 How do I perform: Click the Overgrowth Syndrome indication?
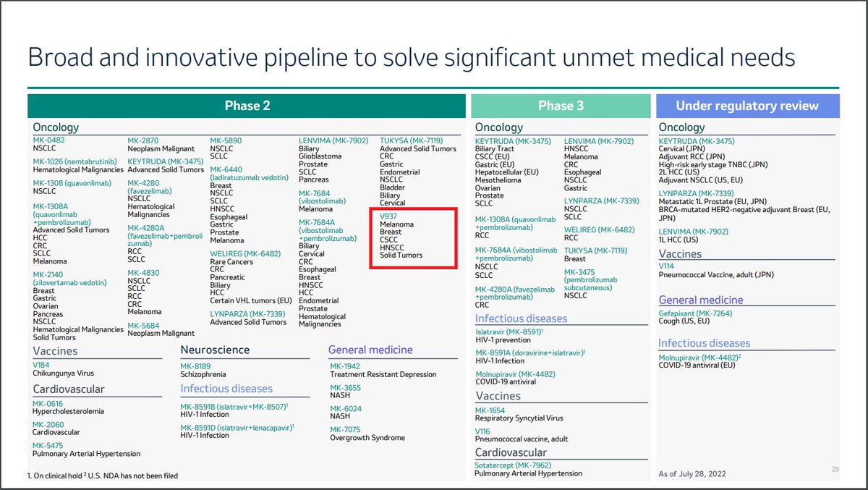tap(367, 437)
